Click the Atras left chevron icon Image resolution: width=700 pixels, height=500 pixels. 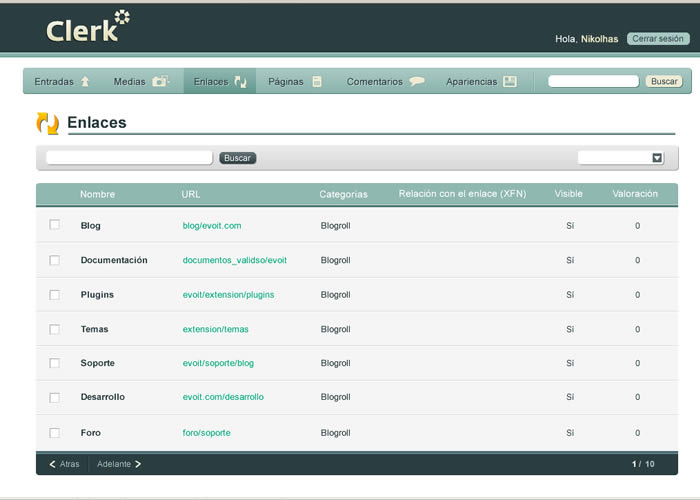pos(52,464)
